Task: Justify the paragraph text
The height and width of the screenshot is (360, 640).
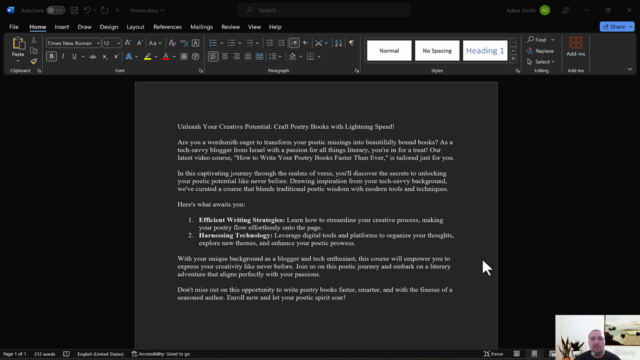Action: [x=248, y=56]
